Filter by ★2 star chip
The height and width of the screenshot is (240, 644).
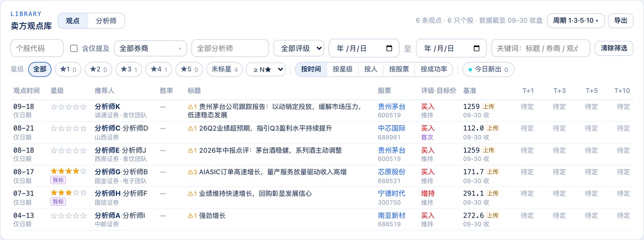coord(98,69)
